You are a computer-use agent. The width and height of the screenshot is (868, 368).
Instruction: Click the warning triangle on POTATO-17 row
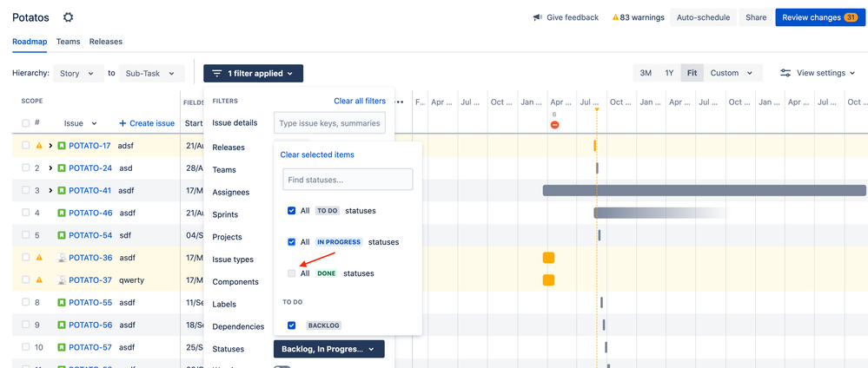pyautogui.click(x=39, y=146)
